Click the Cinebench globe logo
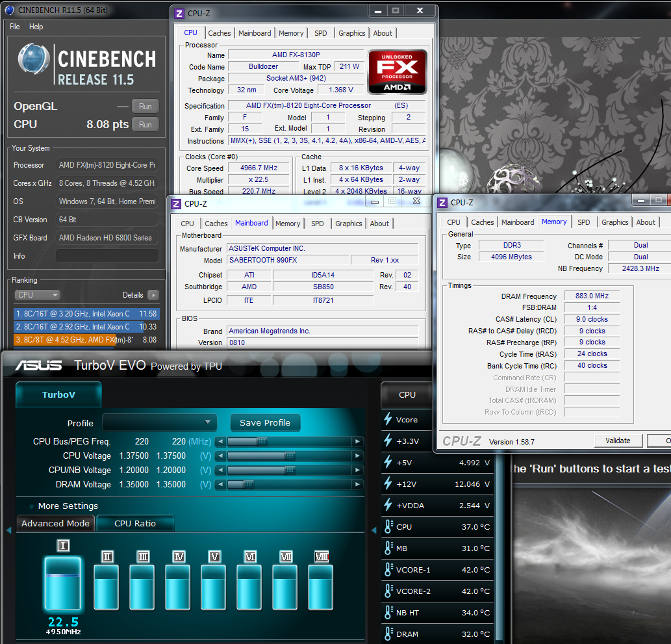Image resolution: width=671 pixels, height=644 pixels. tap(34, 58)
